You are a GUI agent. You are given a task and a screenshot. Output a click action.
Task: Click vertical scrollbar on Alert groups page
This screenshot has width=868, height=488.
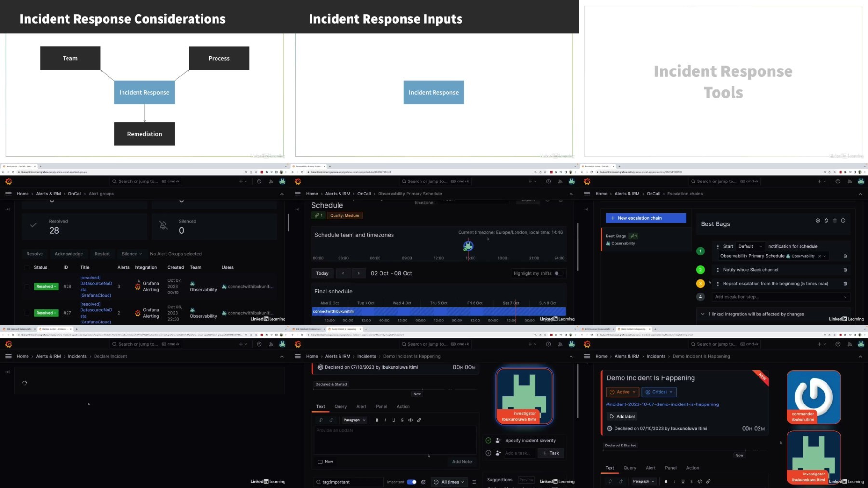(288, 222)
